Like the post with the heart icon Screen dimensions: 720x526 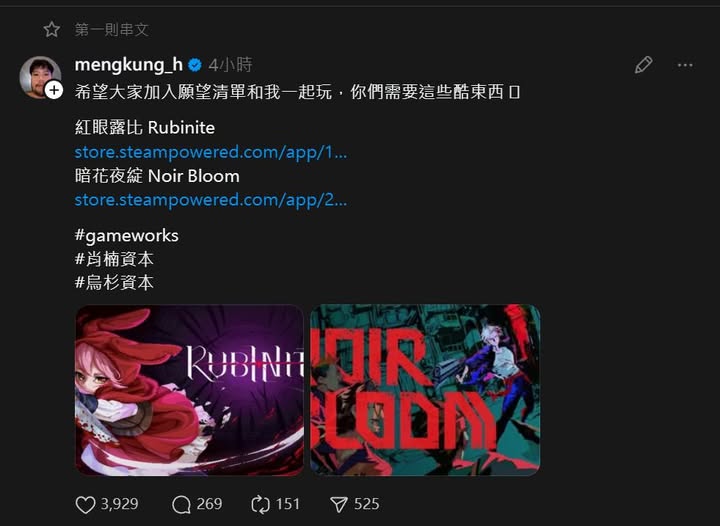click(85, 504)
